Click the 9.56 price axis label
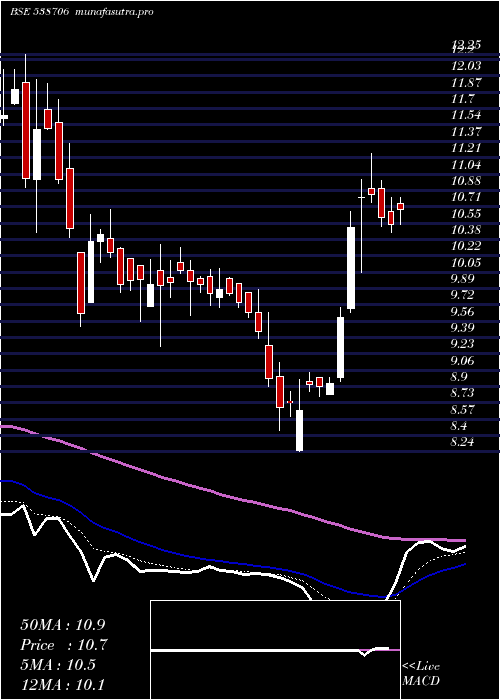This screenshot has width=500, height=700. point(464,311)
